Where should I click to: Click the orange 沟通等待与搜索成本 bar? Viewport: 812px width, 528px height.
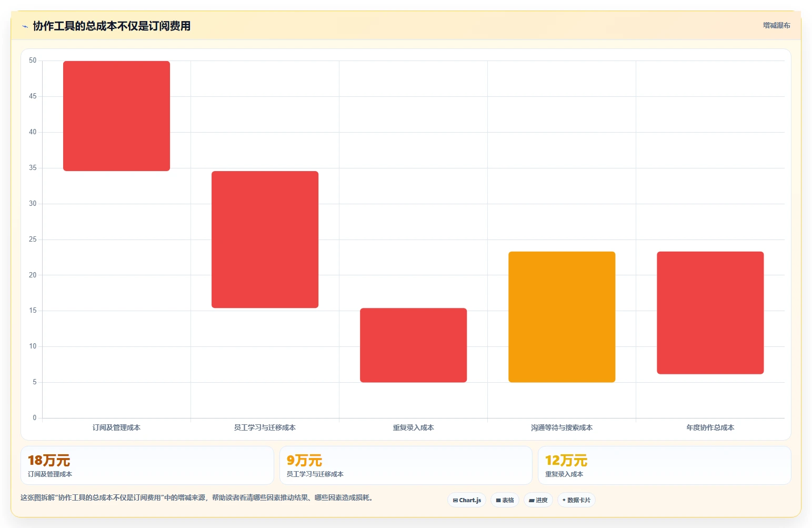562,317
